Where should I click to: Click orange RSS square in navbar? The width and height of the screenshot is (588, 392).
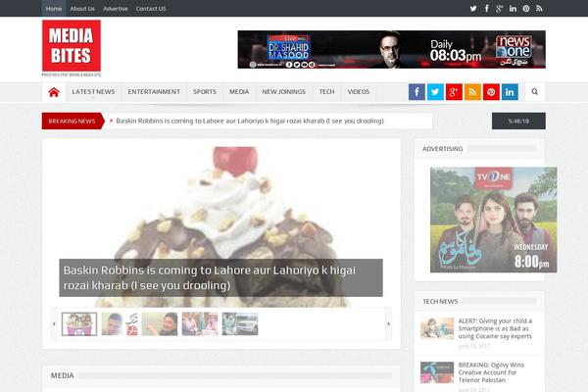click(x=472, y=92)
